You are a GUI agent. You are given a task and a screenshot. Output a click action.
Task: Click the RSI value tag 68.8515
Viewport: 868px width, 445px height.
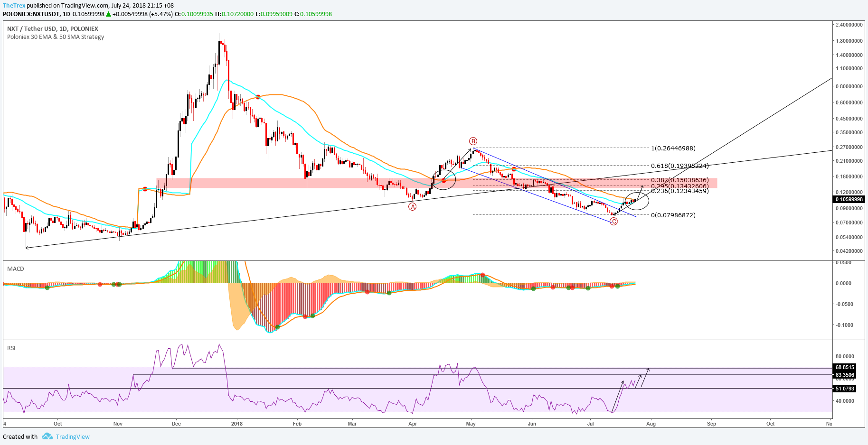845,367
